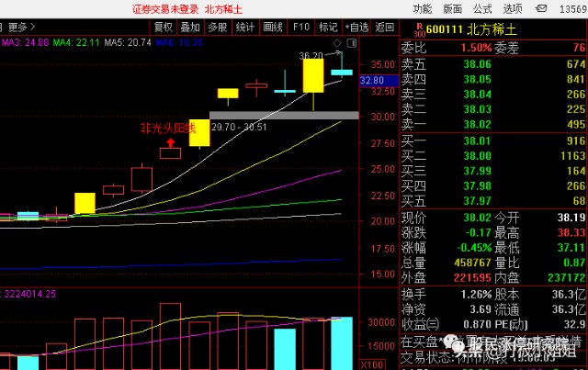Viewport: 588px width, 370px height.
Task: Select stock title 600111 北方稀土
Action: click(471, 29)
